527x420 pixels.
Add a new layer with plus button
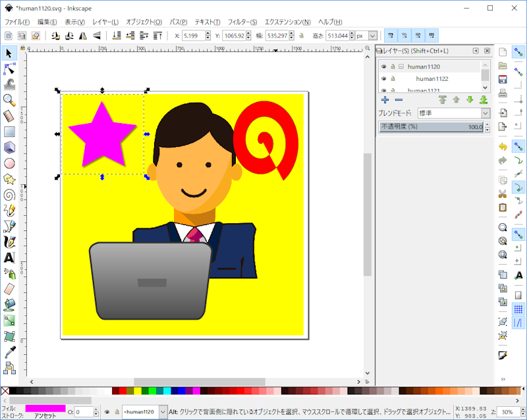pyautogui.click(x=385, y=99)
